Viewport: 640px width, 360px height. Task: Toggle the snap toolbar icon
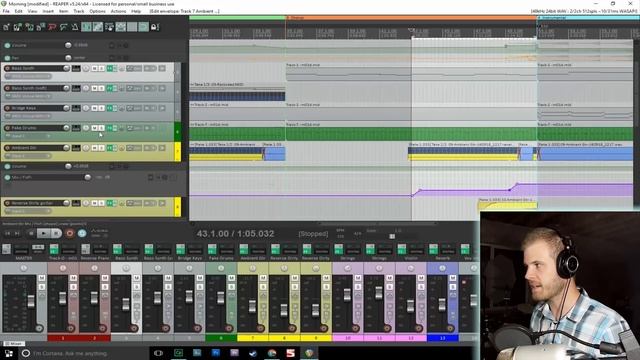[143, 27]
